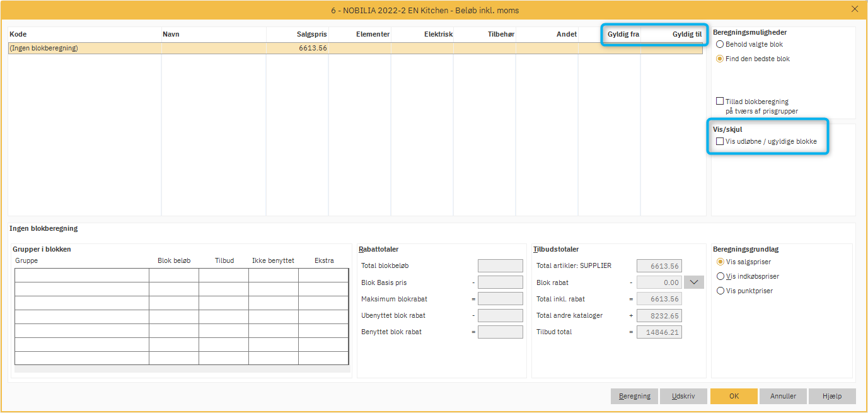Cancel using the Annuller button

point(783,396)
